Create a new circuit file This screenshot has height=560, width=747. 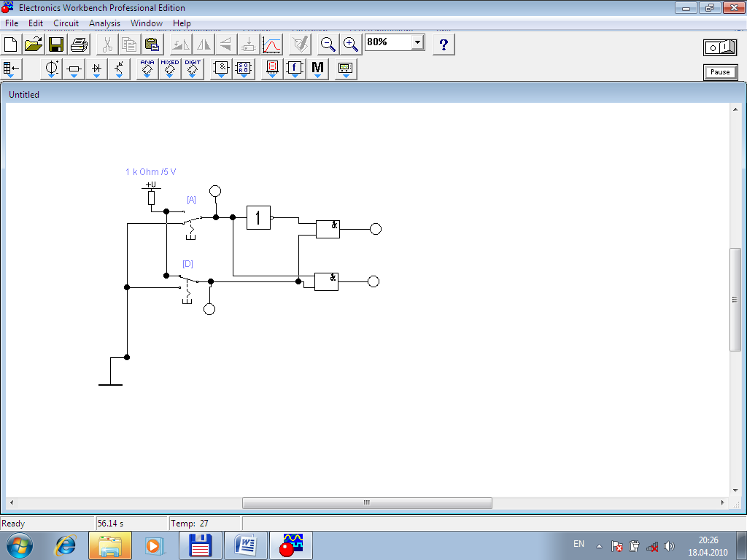(11, 44)
